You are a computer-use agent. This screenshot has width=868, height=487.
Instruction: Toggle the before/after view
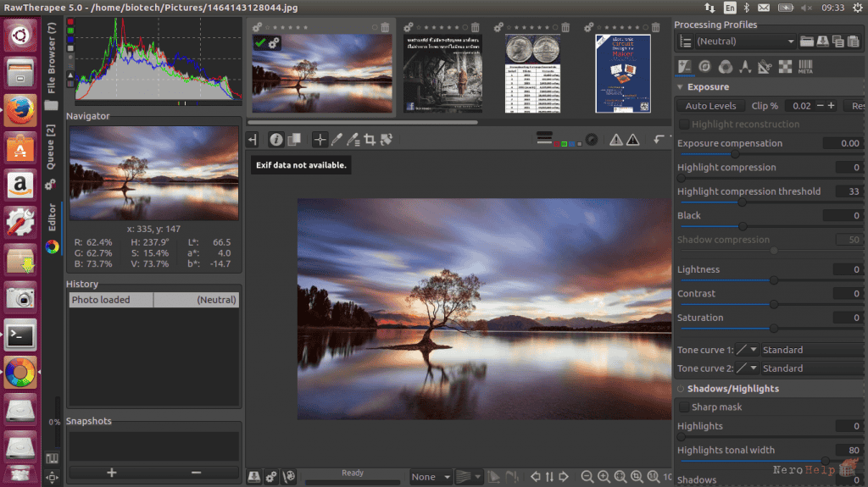(x=294, y=140)
